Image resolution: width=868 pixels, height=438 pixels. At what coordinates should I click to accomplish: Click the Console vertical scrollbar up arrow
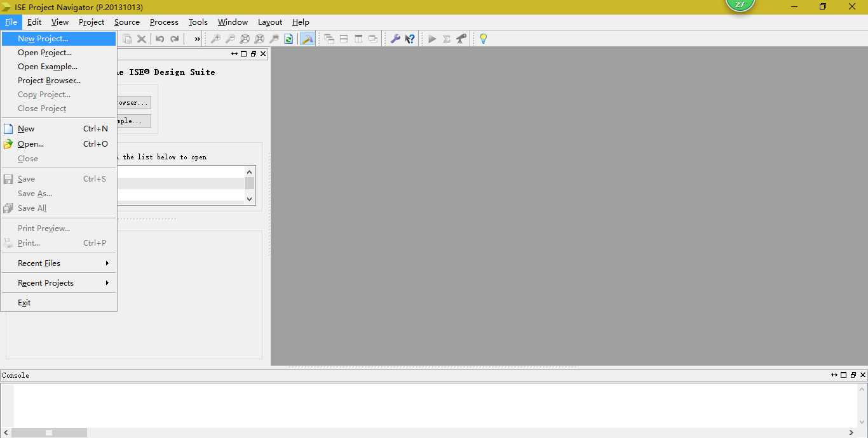(x=862, y=389)
